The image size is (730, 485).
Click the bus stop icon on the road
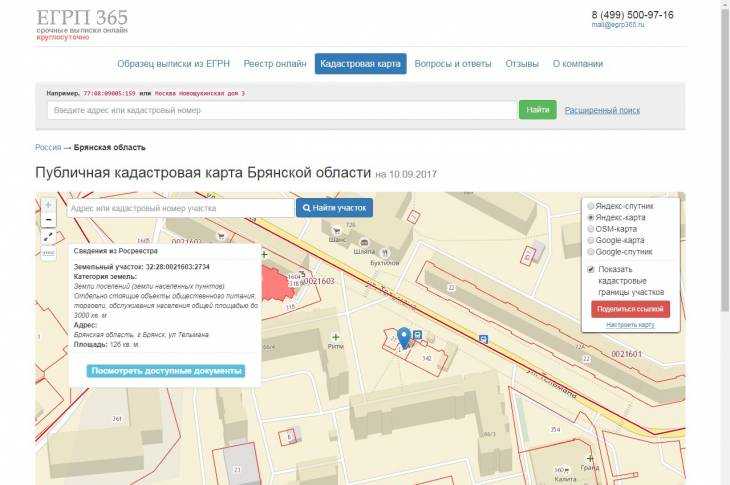[x=417, y=335]
